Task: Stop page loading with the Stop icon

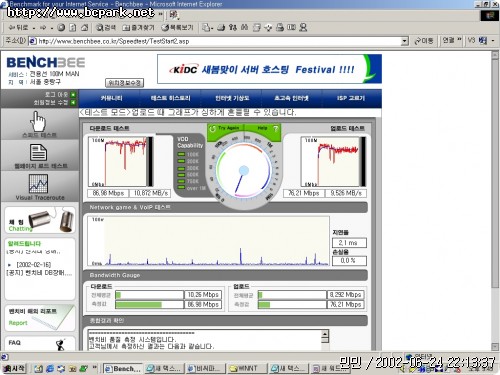Action: click(x=61, y=28)
